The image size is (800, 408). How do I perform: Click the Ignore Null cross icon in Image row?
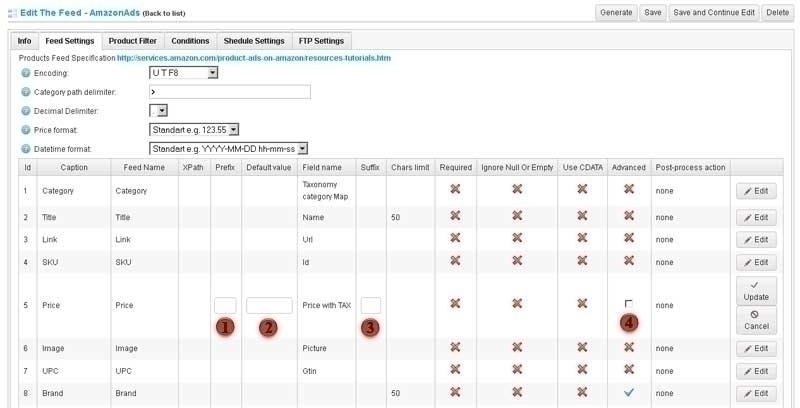[x=517, y=347]
